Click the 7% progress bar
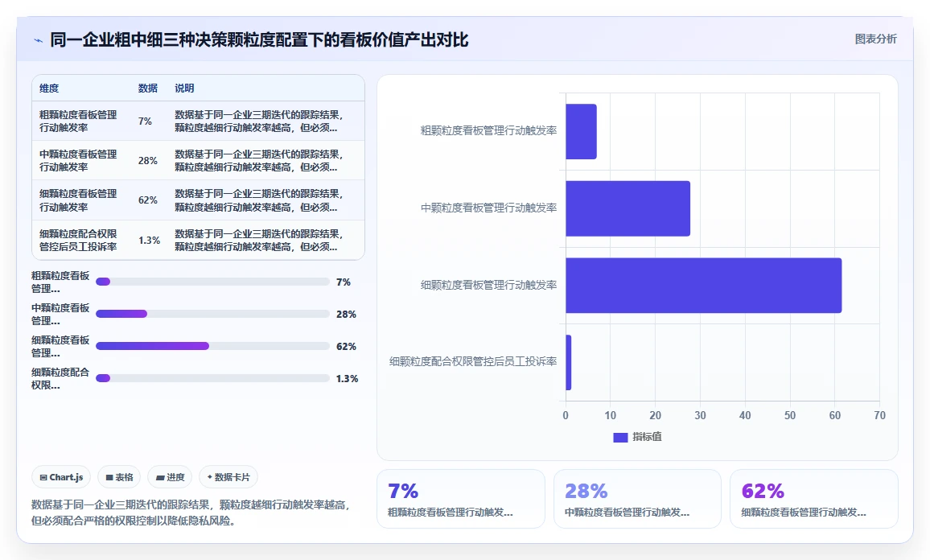The width and height of the screenshot is (930, 560). 212,282
